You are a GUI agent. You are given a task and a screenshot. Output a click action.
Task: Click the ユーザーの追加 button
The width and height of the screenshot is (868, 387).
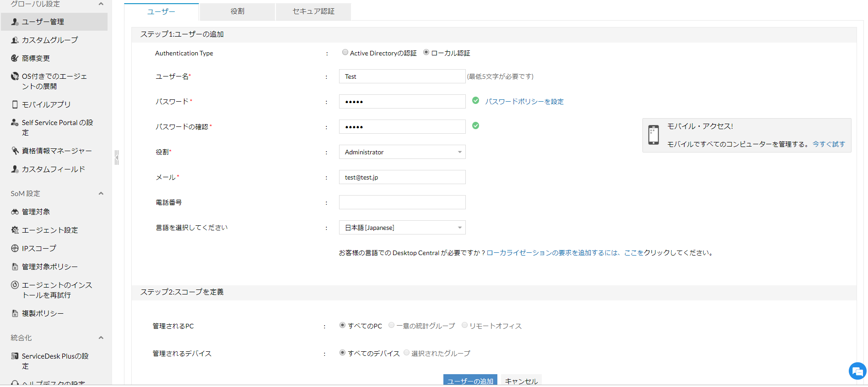point(470,381)
